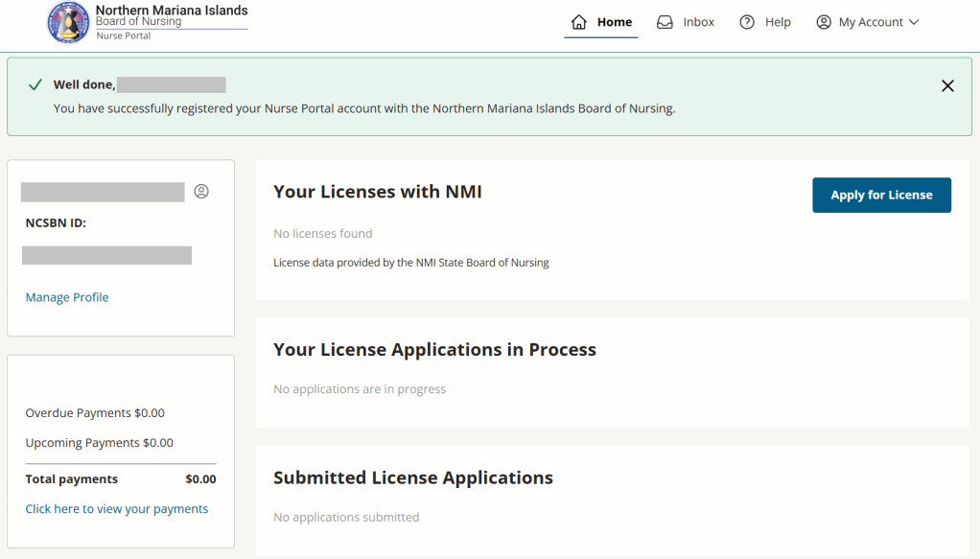The width and height of the screenshot is (980, 559).
Task: Open the Help menu item
Action: click(778, 22)
